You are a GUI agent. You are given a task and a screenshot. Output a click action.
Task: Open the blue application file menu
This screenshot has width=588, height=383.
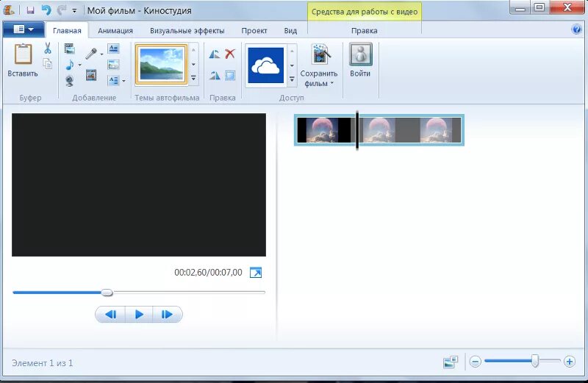(24, 29)
